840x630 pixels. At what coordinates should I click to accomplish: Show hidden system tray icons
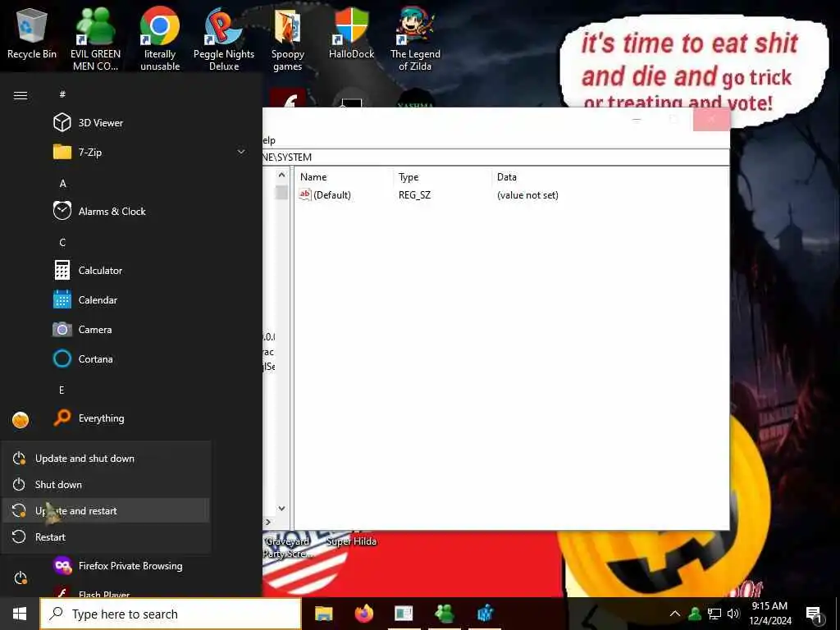point(675,614)
